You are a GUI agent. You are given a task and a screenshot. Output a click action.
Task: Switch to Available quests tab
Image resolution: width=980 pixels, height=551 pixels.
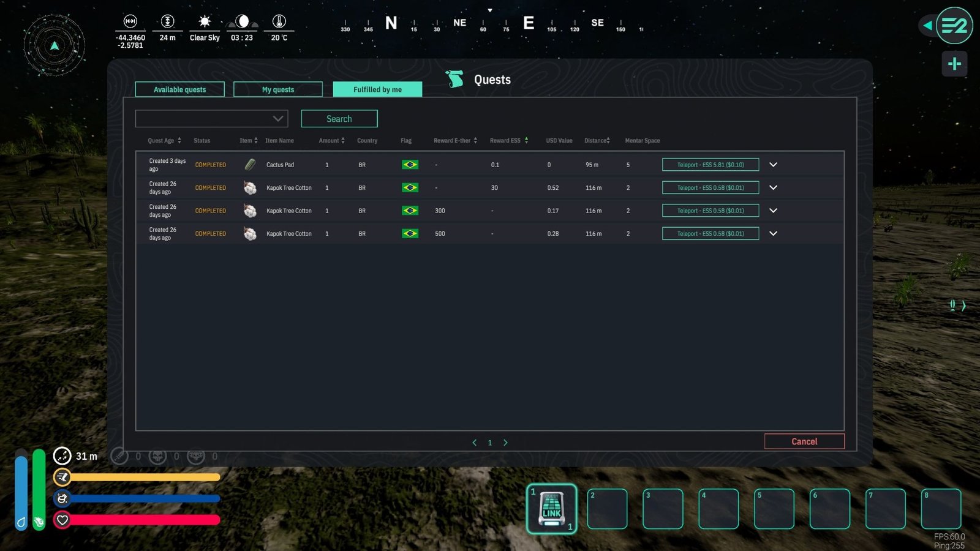click(x=179, y=89)
